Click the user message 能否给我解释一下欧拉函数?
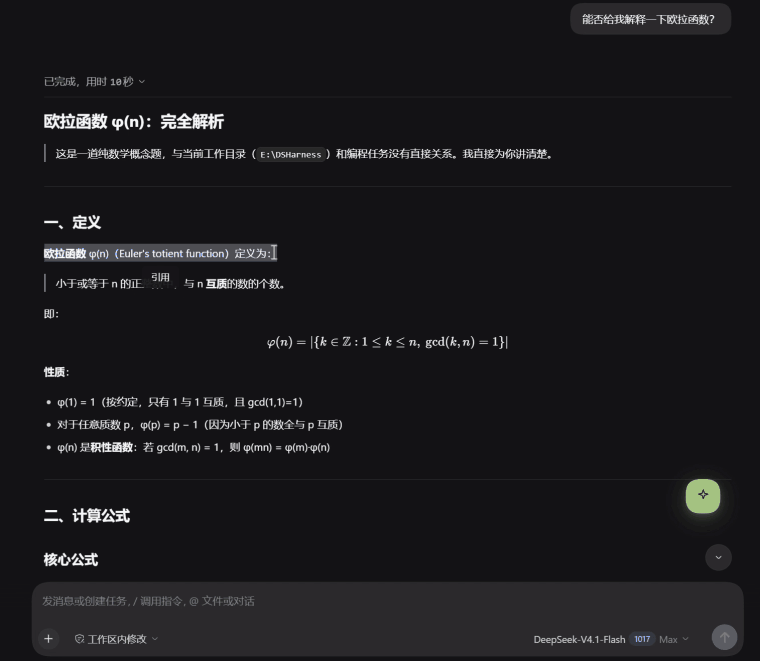The image size is (760, 661). click(650, 19)
